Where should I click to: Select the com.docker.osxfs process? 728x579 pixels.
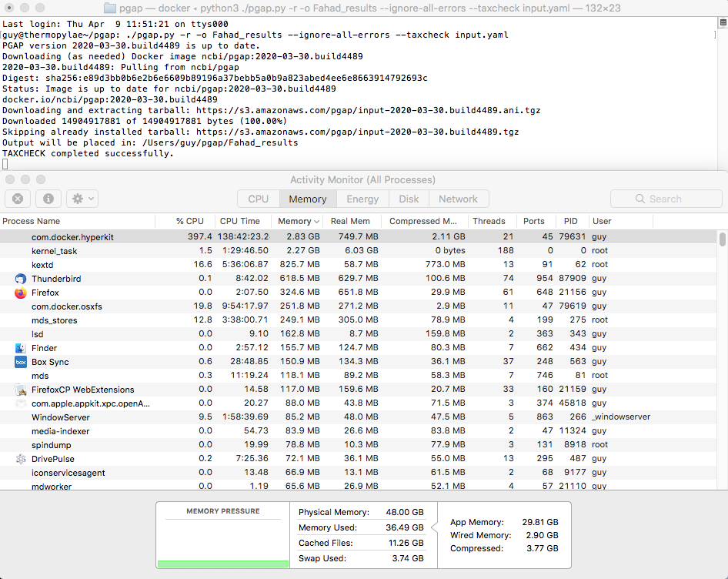click(x=358, y=306)
